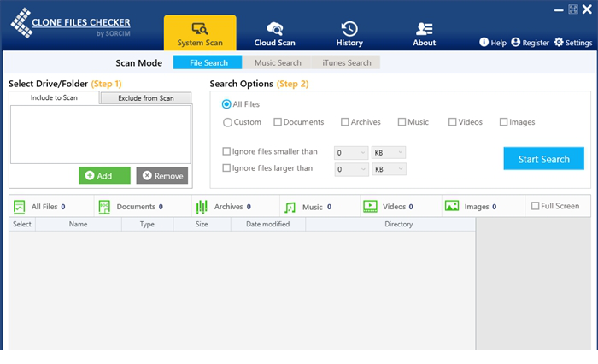598x364 pixels.
Task: Switch to Exclude from Scan tab
Action: 145,98
